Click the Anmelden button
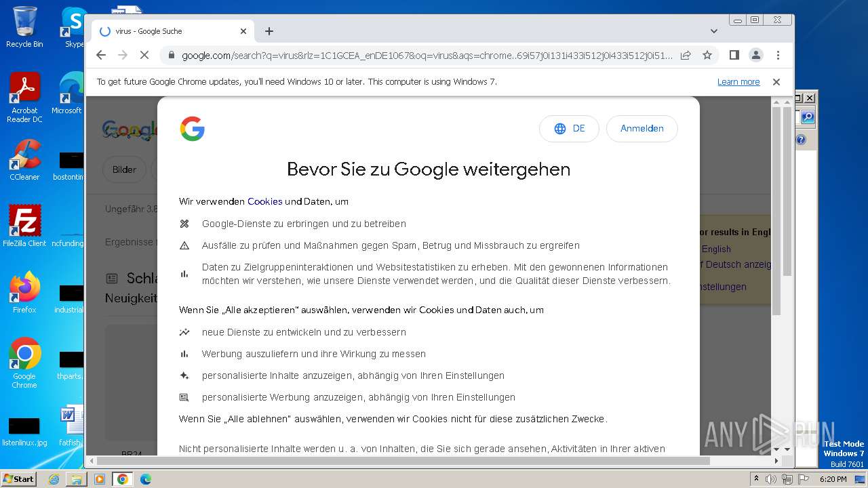 (642, 129)
